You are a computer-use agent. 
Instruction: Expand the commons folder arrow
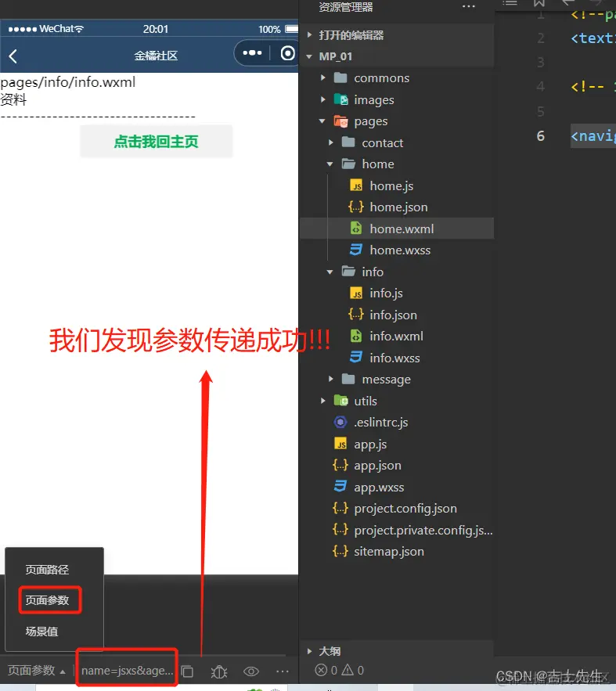pos(323,77)
